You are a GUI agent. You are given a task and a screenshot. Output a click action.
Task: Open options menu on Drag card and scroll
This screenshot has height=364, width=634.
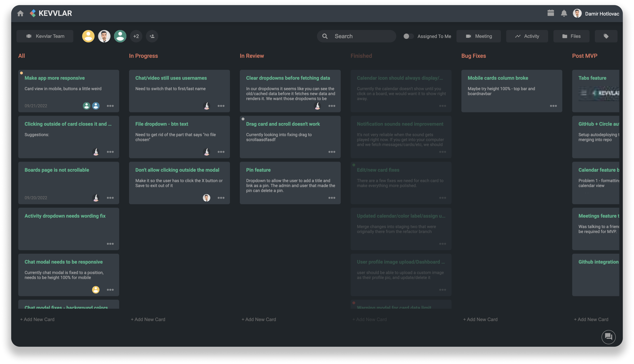tap(332, 152)
